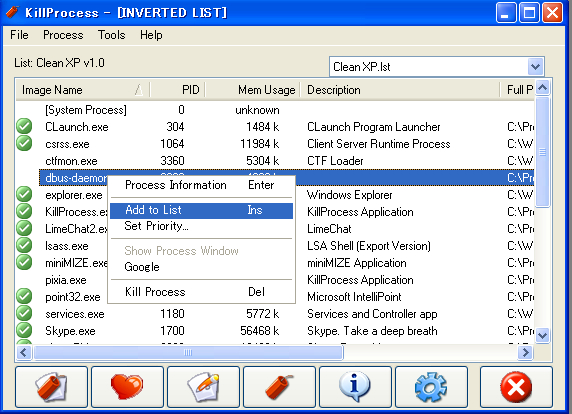Open the Process menu
The image size is (572, 414).
(x=63, y=35)
